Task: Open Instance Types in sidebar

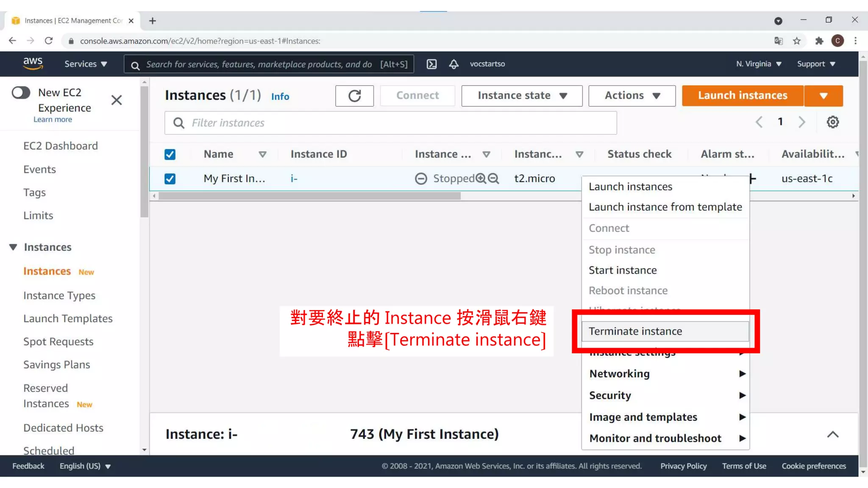Action: click(x=59, y=296)
